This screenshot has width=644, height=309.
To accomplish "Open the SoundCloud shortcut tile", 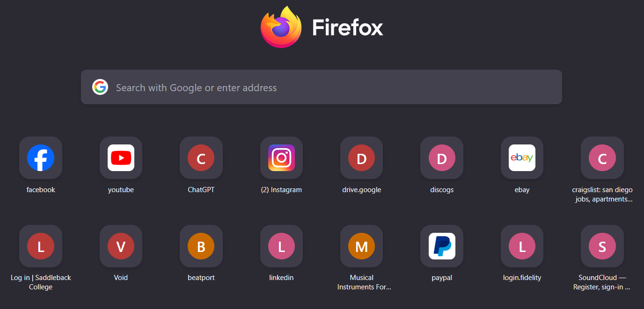I will coord(602,246).
